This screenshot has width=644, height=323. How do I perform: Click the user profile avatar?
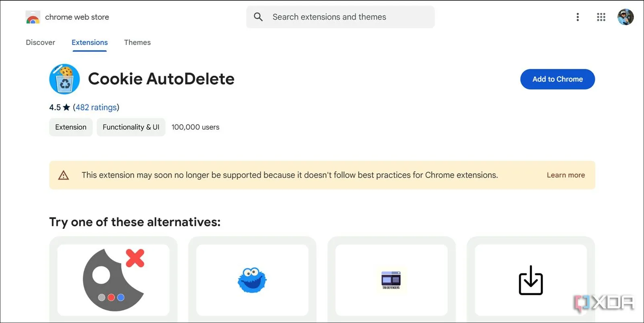click(625, 17)
